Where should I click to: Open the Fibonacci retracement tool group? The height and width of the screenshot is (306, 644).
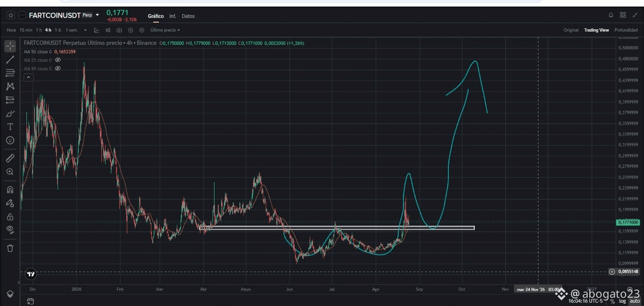tap(10, 73)
